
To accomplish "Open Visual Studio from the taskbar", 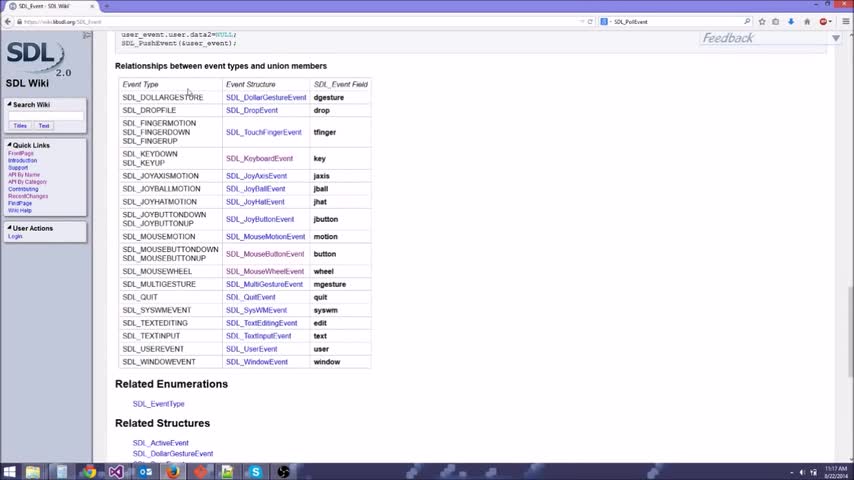I will [115, 472].
